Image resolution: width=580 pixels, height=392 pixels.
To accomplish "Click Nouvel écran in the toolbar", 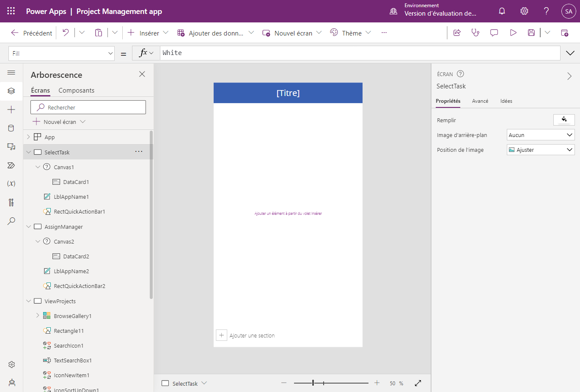I will [x=292, y=33].
